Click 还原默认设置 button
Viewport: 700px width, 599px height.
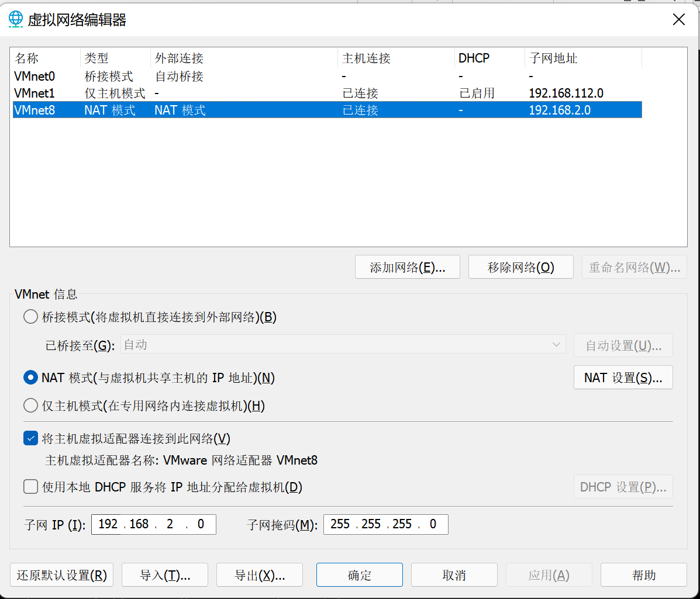[61, 575]
